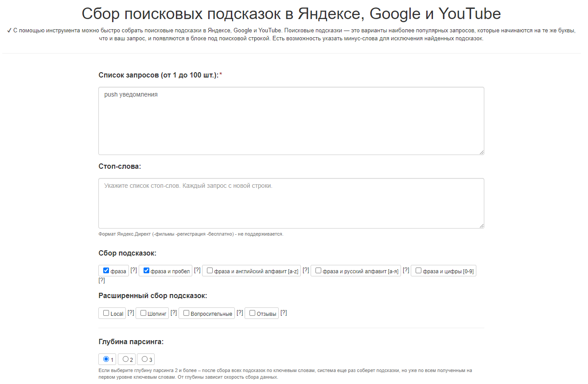Enable 'фраза и английский алфавит [a-z]'
This screenshot has height=384, width=588.
pyautogui.click(x=210, y=271)
